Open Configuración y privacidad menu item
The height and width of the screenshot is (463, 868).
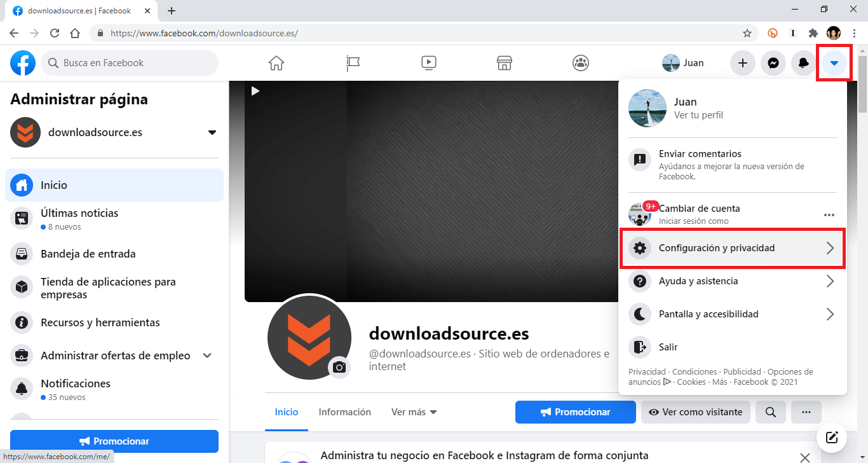[733, 248]
